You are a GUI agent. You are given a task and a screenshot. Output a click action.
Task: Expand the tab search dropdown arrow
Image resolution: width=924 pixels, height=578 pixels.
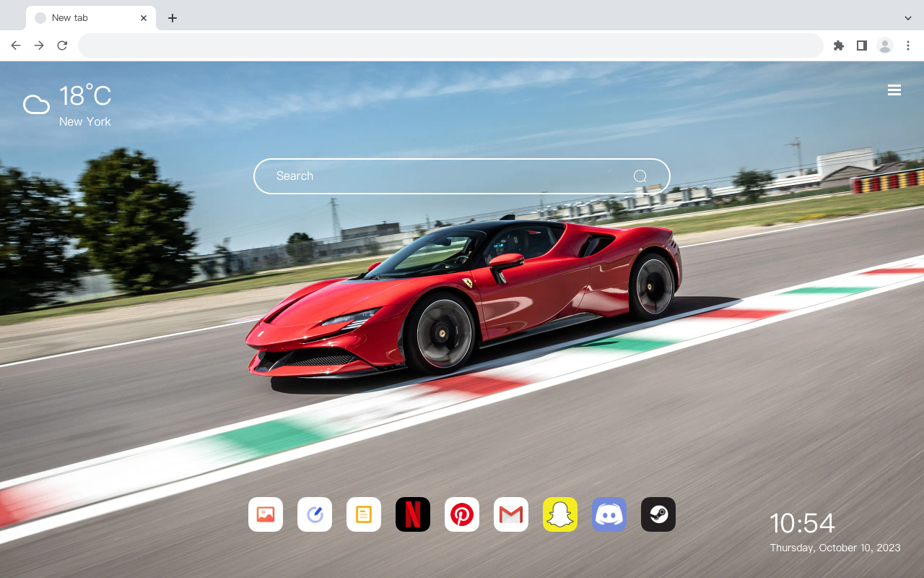coord(908,18)
